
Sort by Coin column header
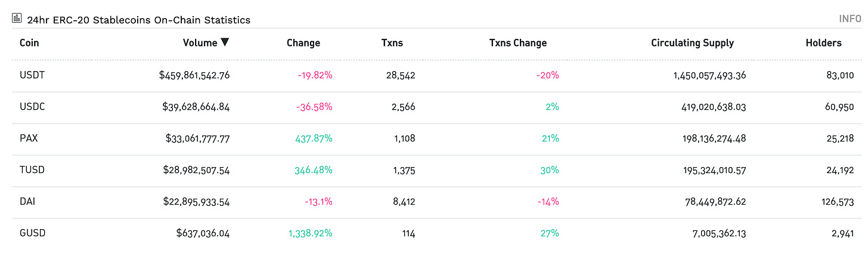(x=29, y=43)
